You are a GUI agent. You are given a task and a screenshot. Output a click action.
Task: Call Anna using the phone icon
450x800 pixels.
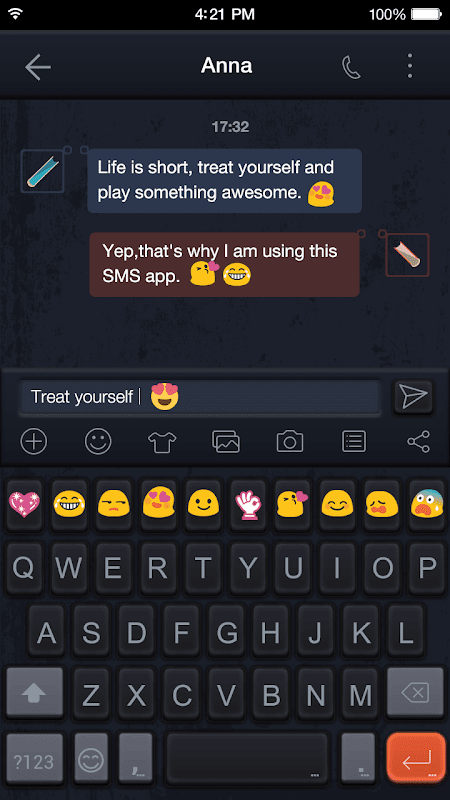point(351,67)
